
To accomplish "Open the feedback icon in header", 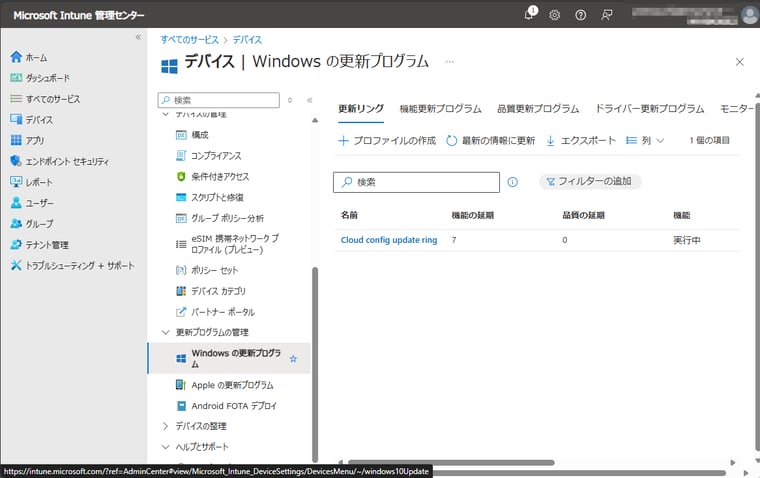I will (607, 15).
